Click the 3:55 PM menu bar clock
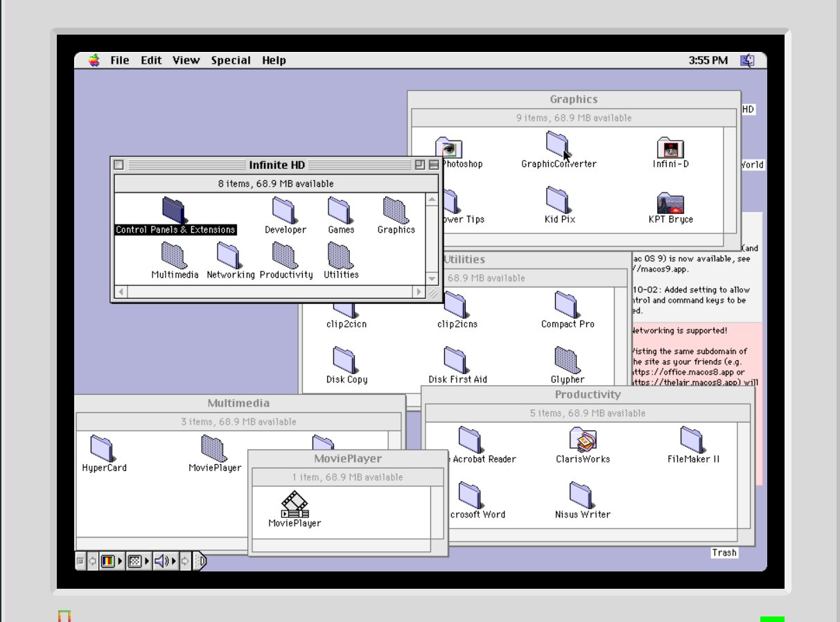Screen dimensions: 840x622 click(708, 60)
